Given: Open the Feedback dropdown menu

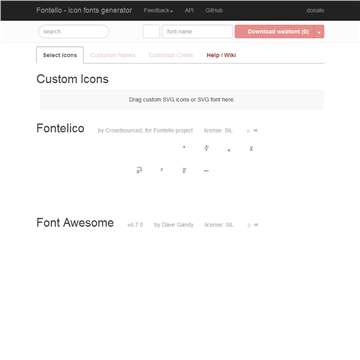Looking at the screenshot, I should pos(158,11).
